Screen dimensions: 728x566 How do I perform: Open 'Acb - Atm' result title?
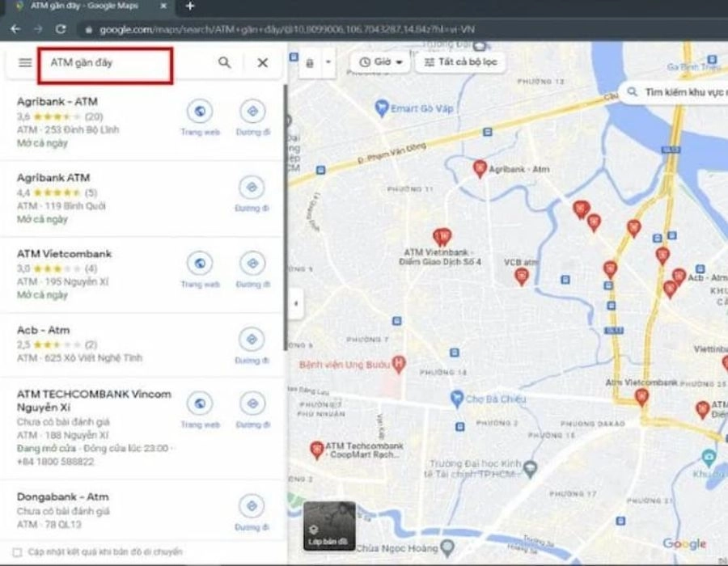click(x=43, y=331)
